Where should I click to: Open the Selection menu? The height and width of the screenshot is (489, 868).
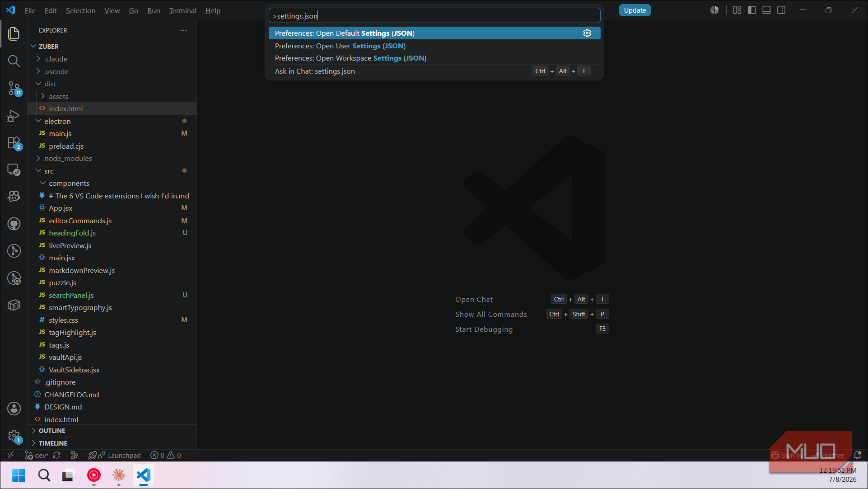point(80,10)
